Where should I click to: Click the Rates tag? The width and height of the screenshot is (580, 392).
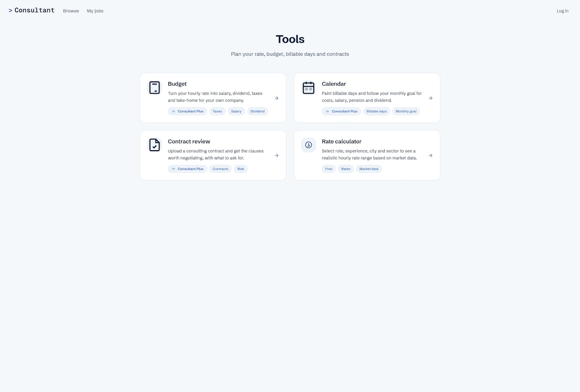[346, 169]
